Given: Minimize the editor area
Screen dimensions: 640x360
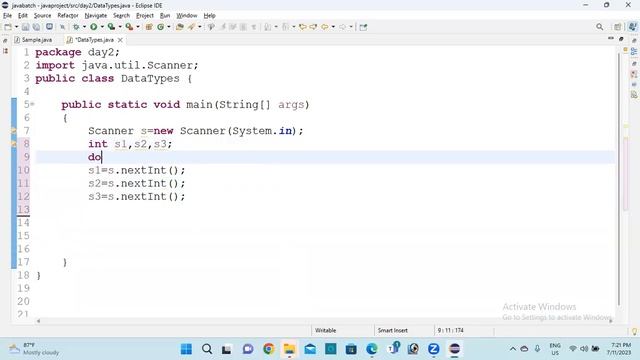Looking at the screenshot, I should pyautogui.click(x=611, y=38).
